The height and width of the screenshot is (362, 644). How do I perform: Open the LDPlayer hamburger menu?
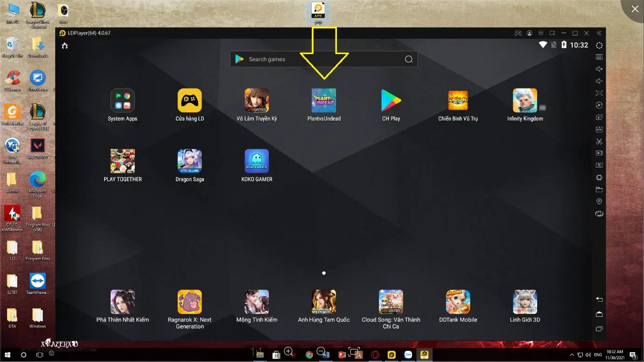(x=541, y=33)
